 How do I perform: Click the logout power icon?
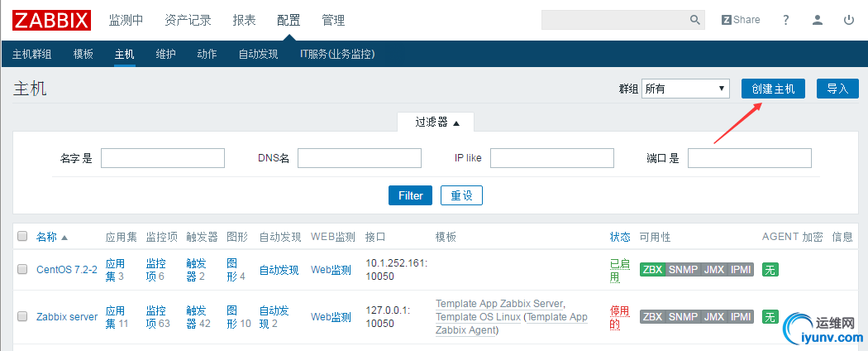849,20
